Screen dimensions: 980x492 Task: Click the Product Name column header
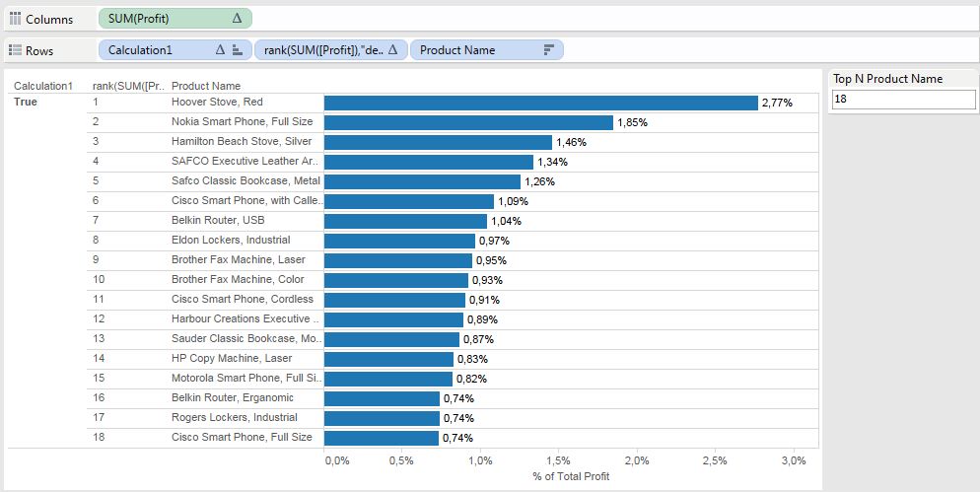click(206, 87)
